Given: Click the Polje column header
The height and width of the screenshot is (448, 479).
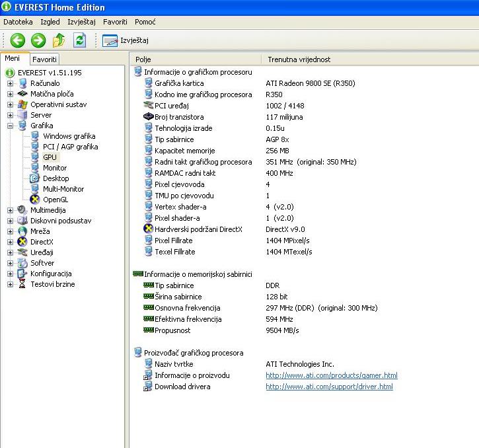Looking at the screenshot, I should coord(143,59).
